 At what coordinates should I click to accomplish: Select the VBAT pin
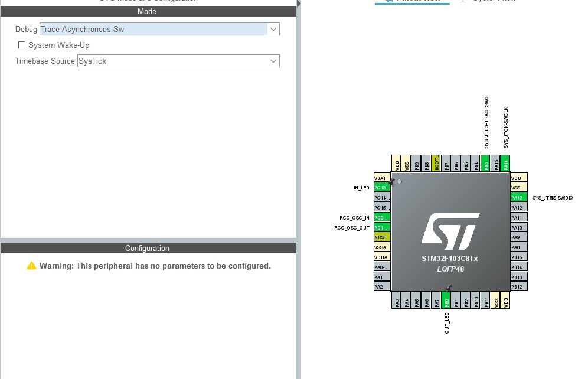coord(382,178)
